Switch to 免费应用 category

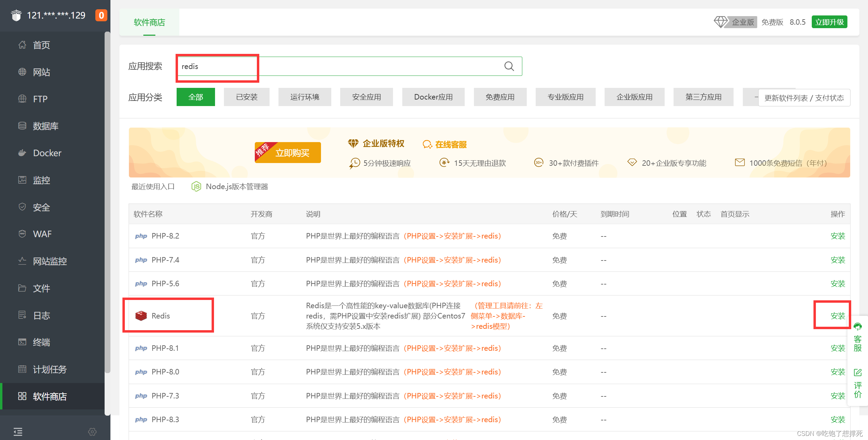point(500,97)
